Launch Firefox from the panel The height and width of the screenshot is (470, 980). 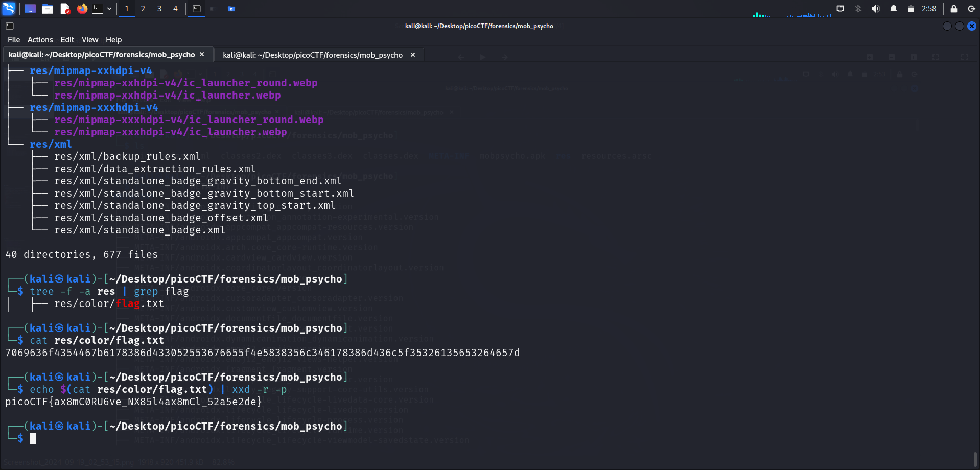(x=82, y=9)
